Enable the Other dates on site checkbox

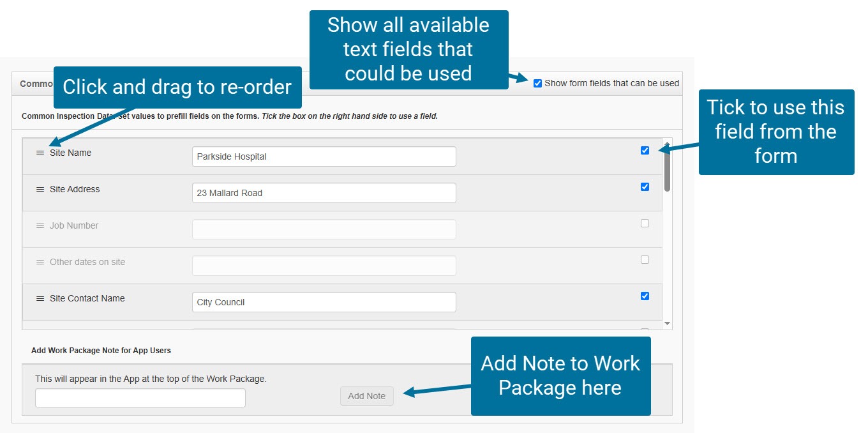(645, 260)
